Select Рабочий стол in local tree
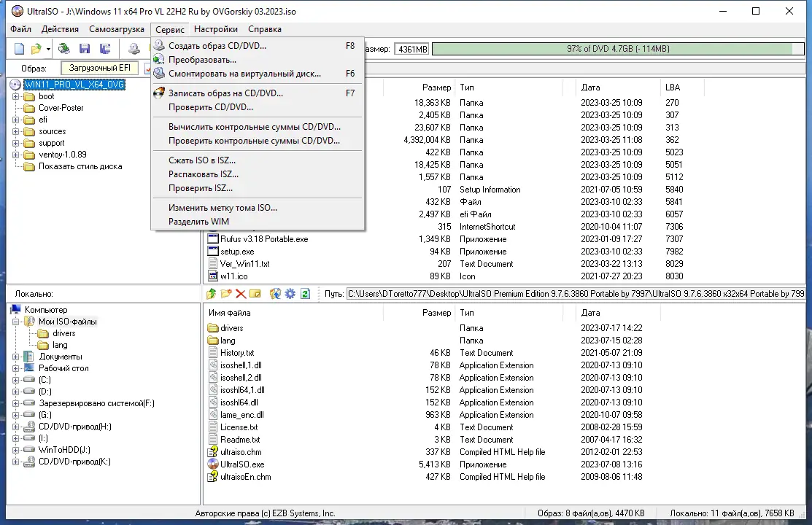This screenshot has height=525, width=812. (63, 368)
